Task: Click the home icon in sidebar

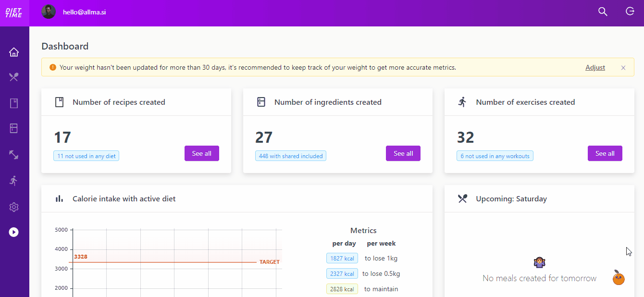Action: pyautogui.click(x=14, y=52)
